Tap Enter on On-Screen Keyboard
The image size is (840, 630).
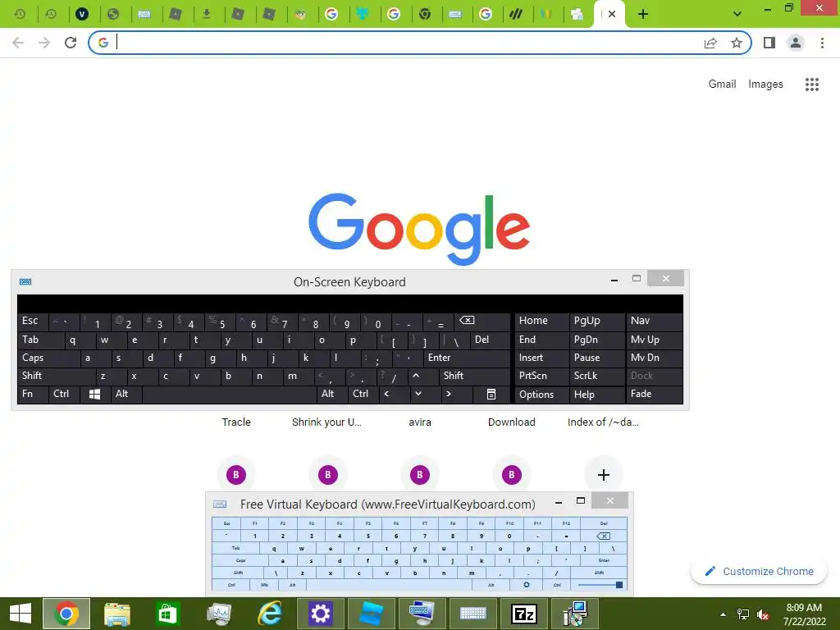pos(466,358)
